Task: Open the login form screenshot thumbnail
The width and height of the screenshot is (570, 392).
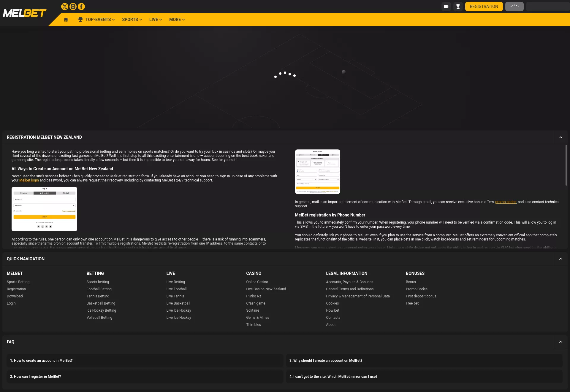Action: (44, 209)
